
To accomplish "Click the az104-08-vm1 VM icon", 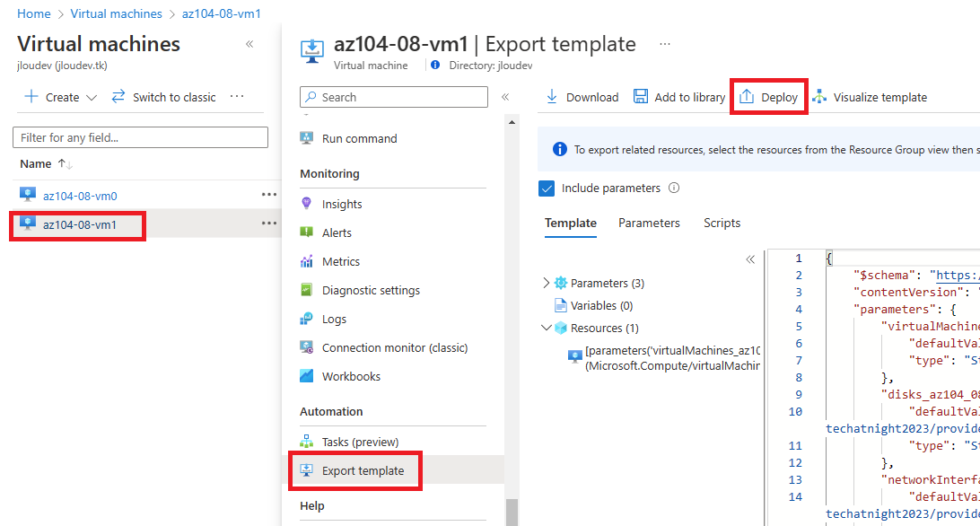I will tap(28, 224).
